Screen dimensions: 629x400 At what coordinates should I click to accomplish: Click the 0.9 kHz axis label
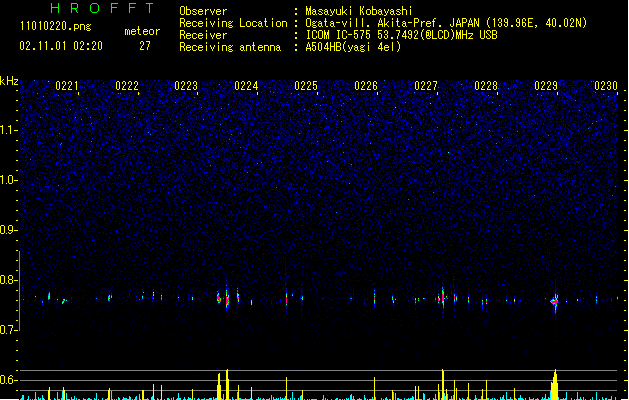[8, 230]
